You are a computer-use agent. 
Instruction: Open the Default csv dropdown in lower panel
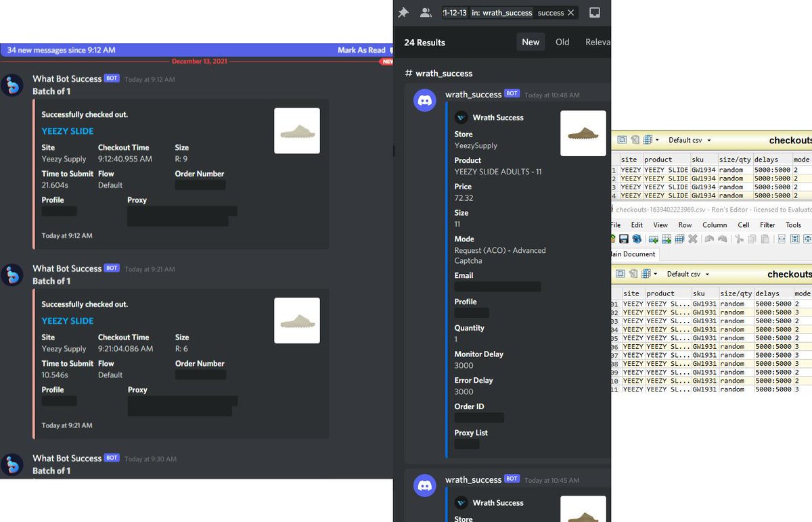coord(689,275)
